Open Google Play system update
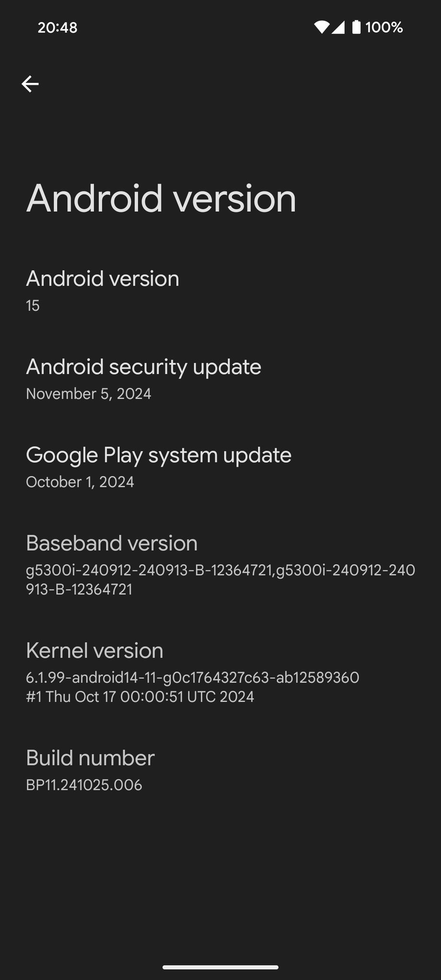Viewport: 441px width, 980px height. click(220, 467)
